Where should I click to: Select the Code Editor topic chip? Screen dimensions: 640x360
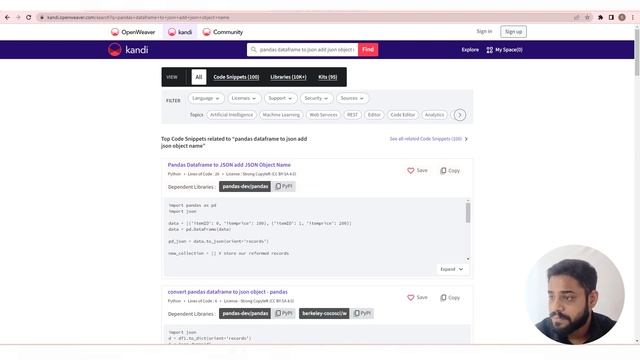point(402,115)
